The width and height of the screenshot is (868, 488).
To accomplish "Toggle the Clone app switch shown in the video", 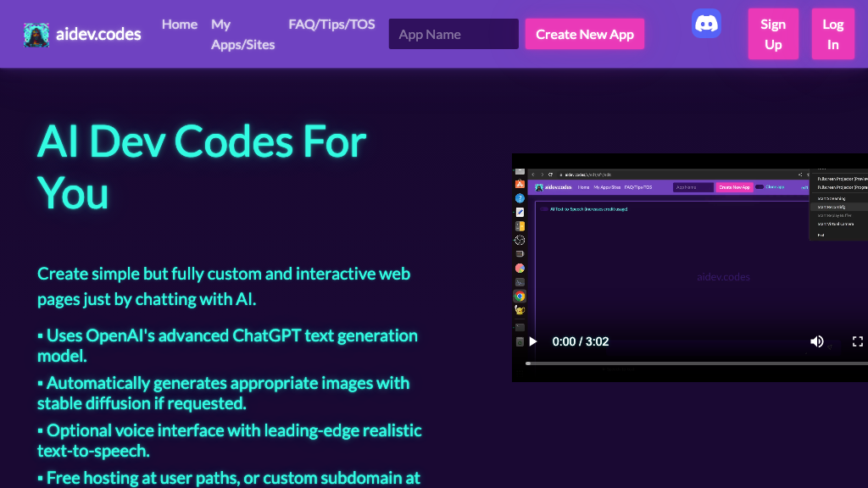I will click(x=759, y=187).
